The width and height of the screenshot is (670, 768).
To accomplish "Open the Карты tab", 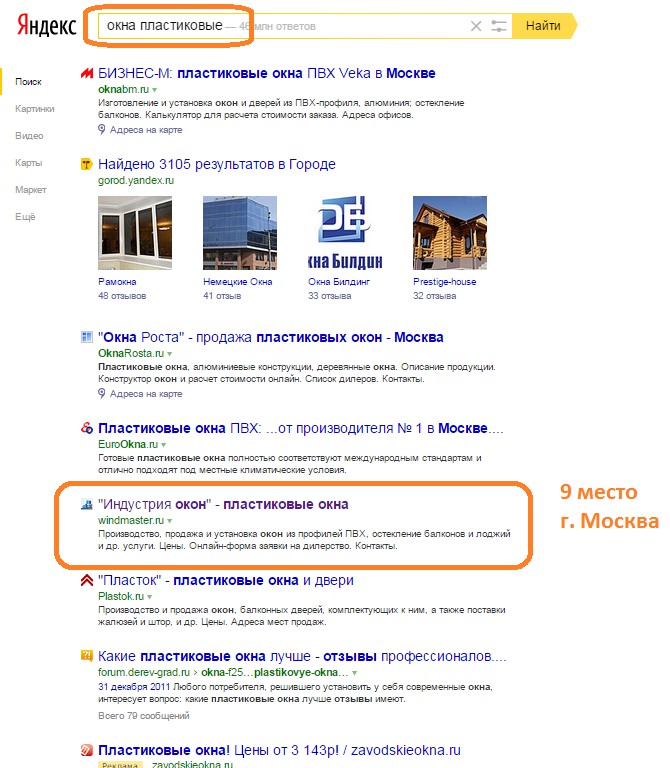I will click(28, 163).
